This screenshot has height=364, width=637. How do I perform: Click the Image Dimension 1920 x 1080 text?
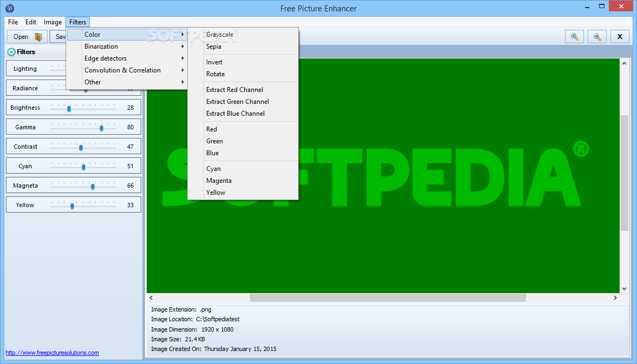pos(192,329)
